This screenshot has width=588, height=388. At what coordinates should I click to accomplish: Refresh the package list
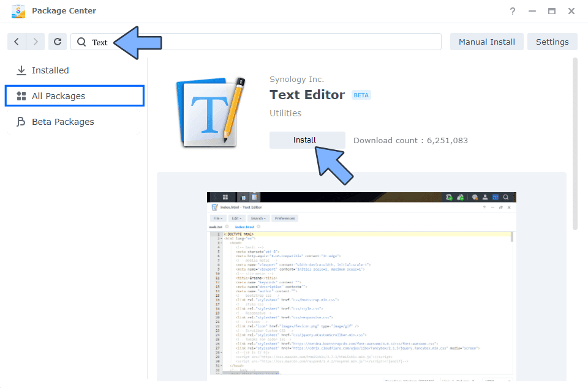pos(58,42)
